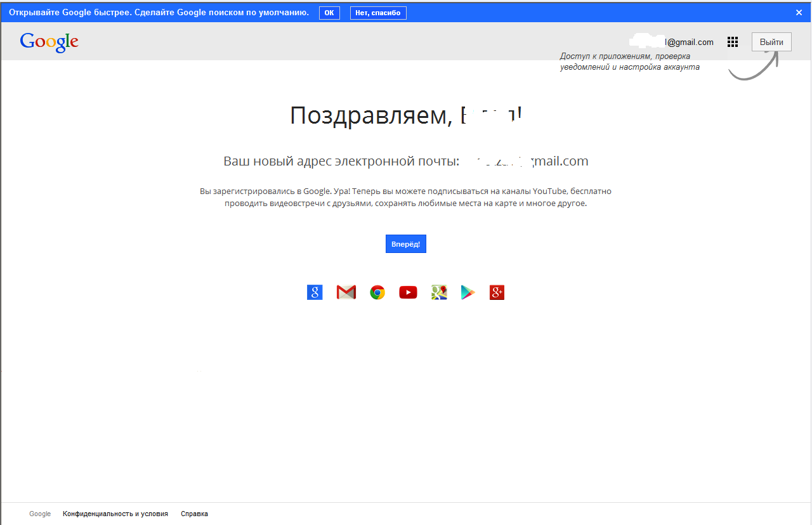The image size is (812, 525).
Task: Click the Google+ red icon
Action: [x=497, y=292]
